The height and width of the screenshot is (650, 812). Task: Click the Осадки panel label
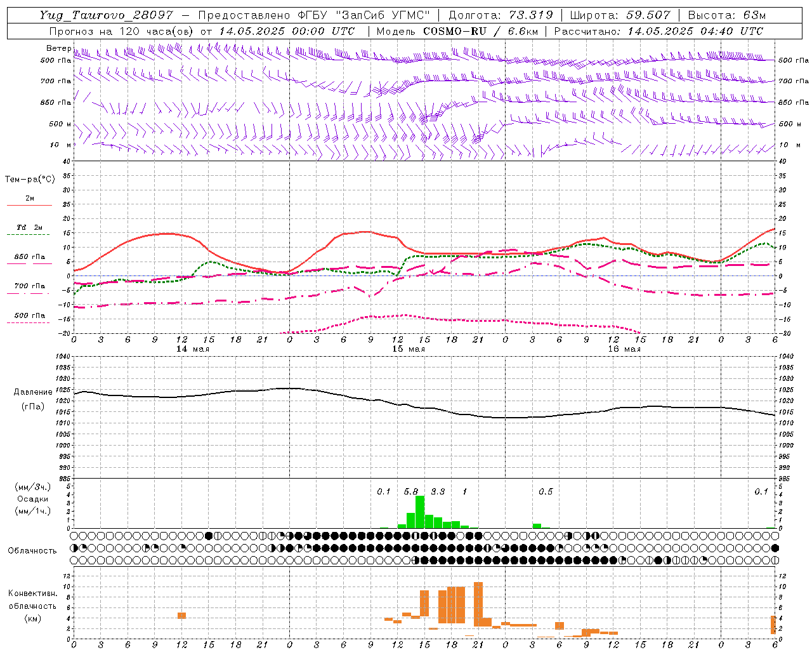click(x=32, y=499)
